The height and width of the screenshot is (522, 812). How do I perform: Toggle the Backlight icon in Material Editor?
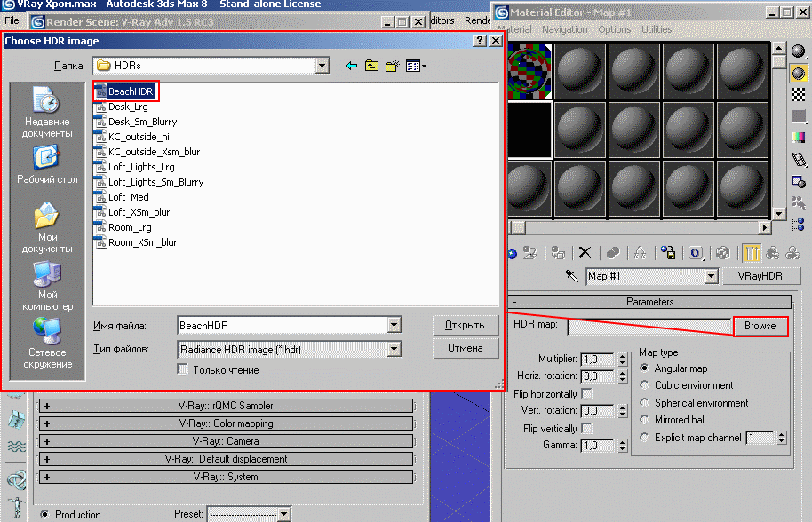(x=799, y=73)
